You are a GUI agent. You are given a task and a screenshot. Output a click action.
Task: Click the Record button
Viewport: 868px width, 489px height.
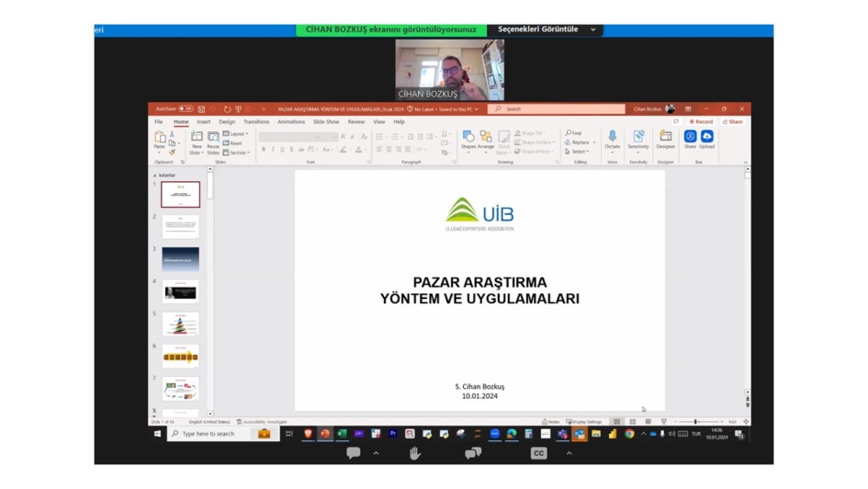(x=701, y=122)
